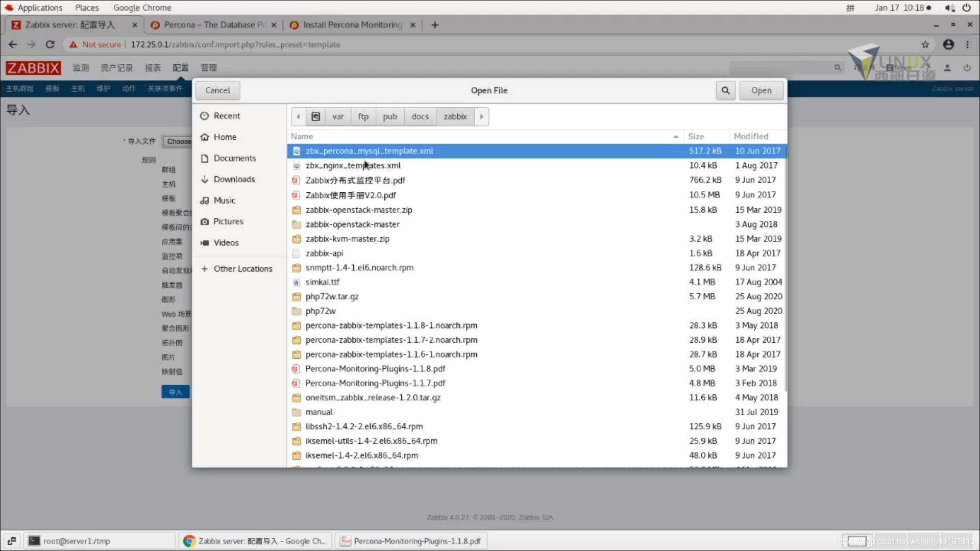Viewport: 980px width, 551px height.
Task: Click the file list vertical scrollbar
Action: (786, 268)
